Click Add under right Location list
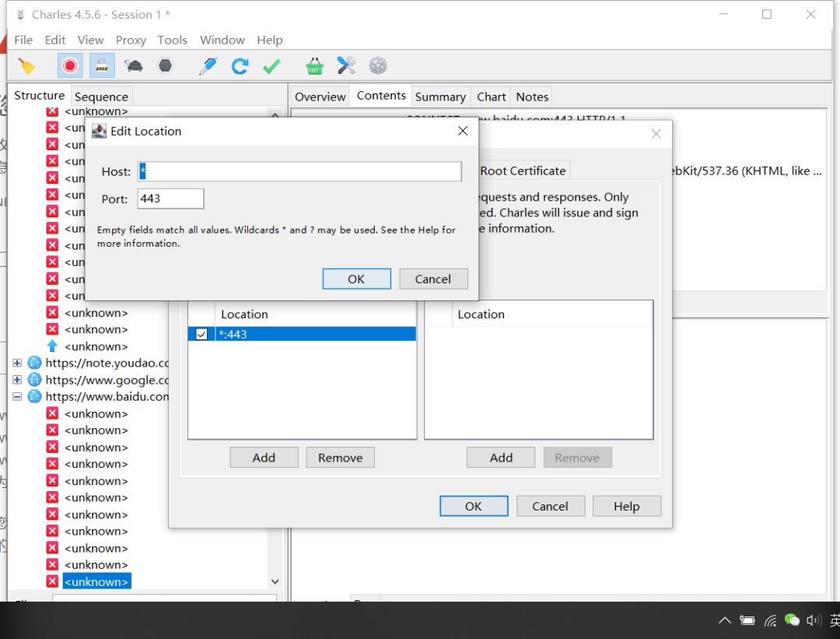 click(x=501, y=458)
